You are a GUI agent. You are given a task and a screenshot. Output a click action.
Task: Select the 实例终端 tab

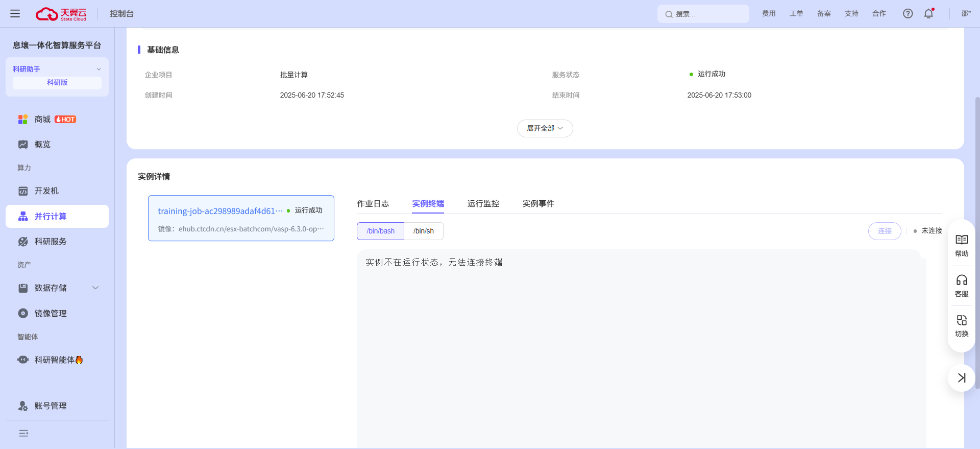coord(428,203)
